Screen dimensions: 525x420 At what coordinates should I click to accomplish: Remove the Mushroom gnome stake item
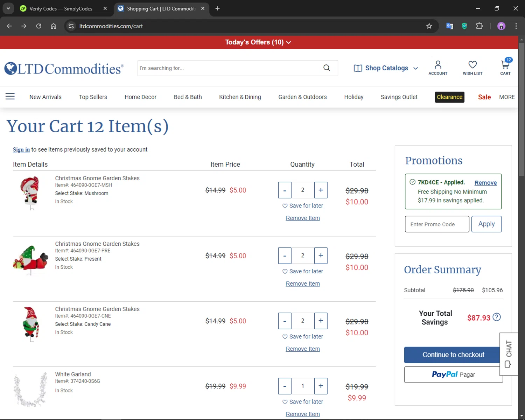click(303, 218)
